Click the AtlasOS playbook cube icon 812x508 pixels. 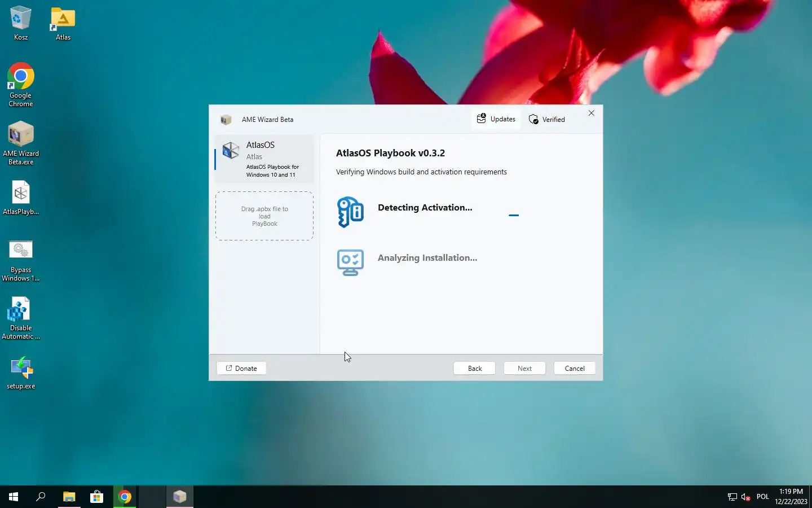[x=231, y=150]
